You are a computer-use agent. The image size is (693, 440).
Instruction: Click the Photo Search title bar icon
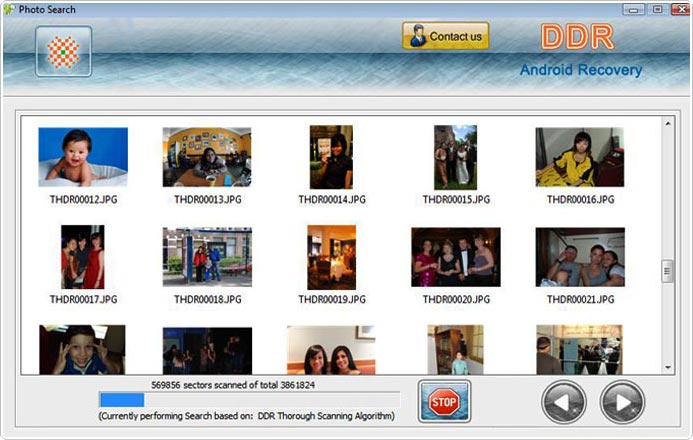(x=9, y=9)
